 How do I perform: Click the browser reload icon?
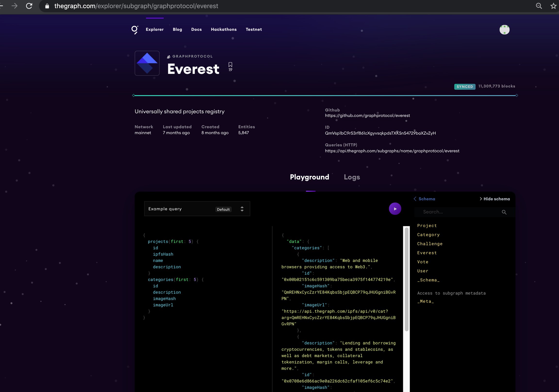pos(29,6)
